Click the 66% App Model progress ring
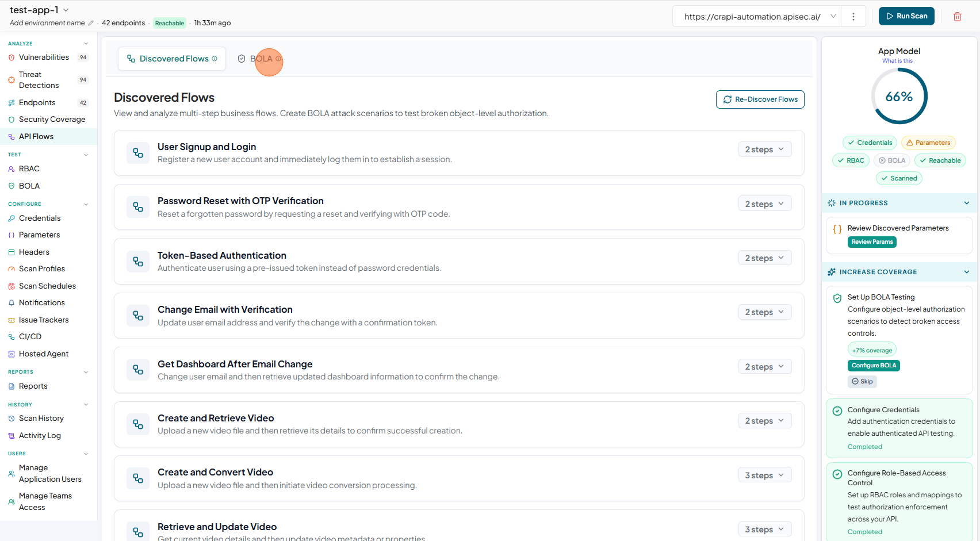This screenshot has width=980, height=541. 899,97
